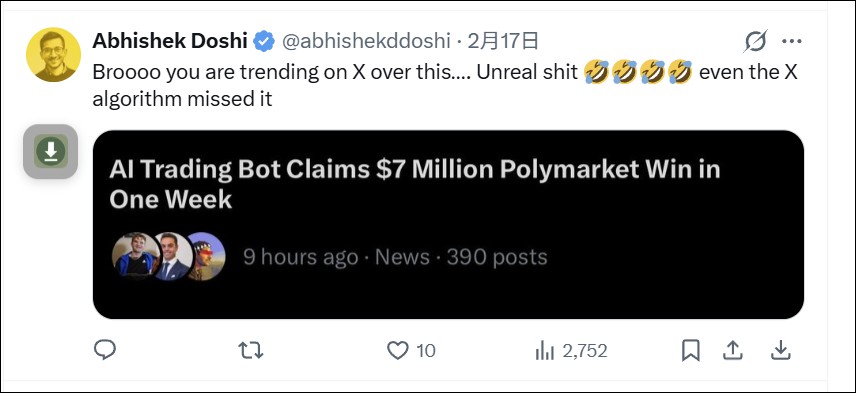Click the first avatar in the trending card
856x393 pixels.
click(133, 257)
